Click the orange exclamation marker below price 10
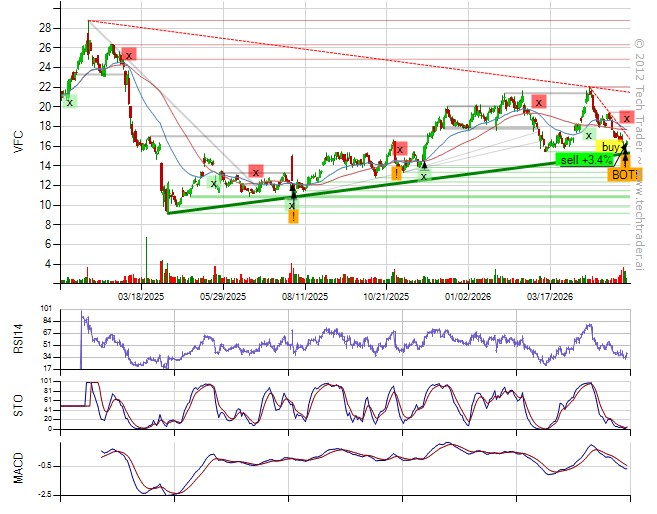 click(x=293, y=217)
